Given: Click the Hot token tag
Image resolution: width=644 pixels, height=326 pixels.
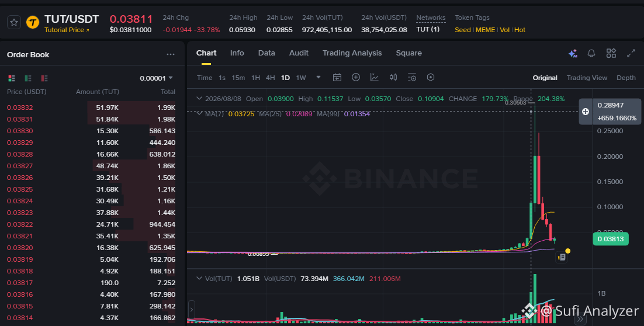Looking at the screenshot, I should point(520,30).
